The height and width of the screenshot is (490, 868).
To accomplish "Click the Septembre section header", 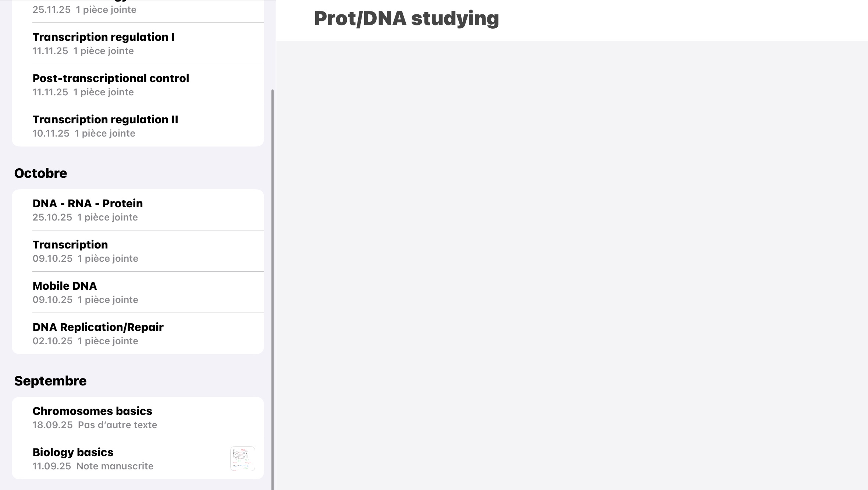I will [x=50, y=381].
